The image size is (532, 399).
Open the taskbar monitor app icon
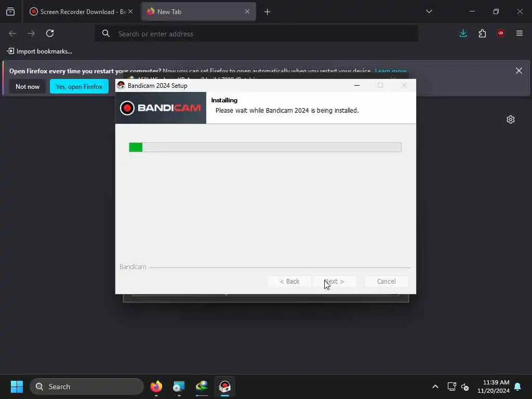tap(179, 387)
